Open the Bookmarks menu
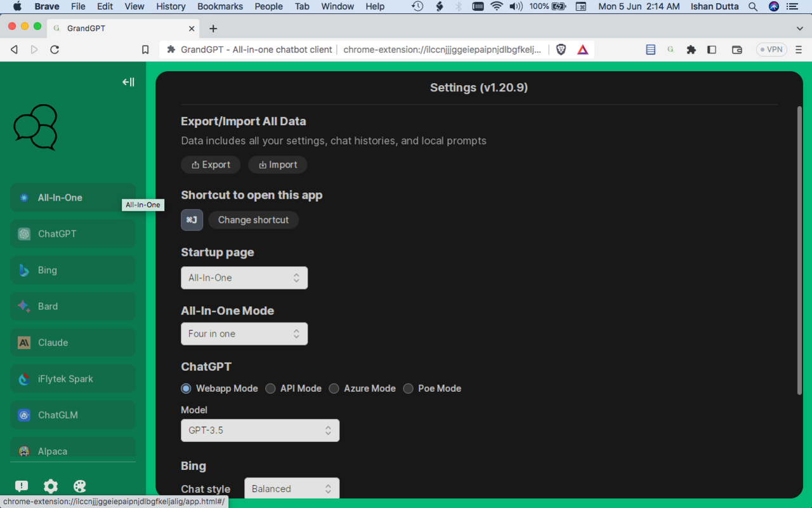This screenshot has width=812, height=508. [x=220, y=6]
